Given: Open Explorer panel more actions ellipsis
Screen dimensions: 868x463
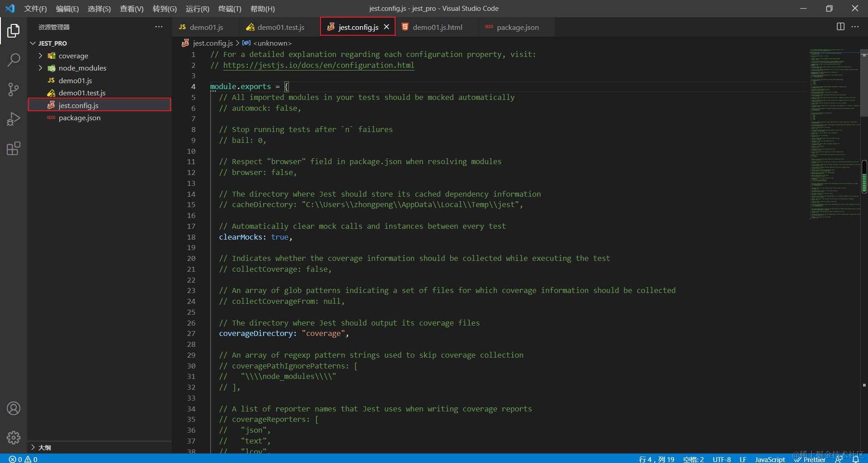Looking at the screenshot, I should [x=159, y=27].
